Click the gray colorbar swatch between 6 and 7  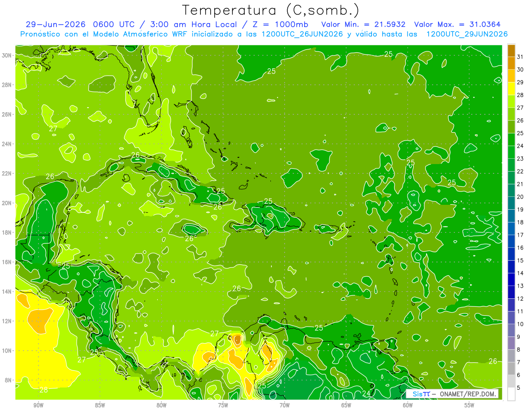pos(511,368)
